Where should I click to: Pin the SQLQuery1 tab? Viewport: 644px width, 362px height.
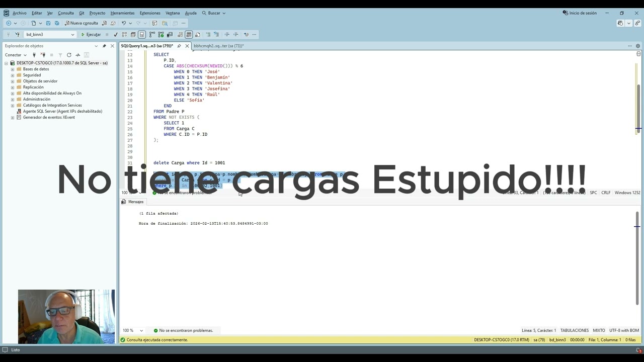click(x=179, y=46)
